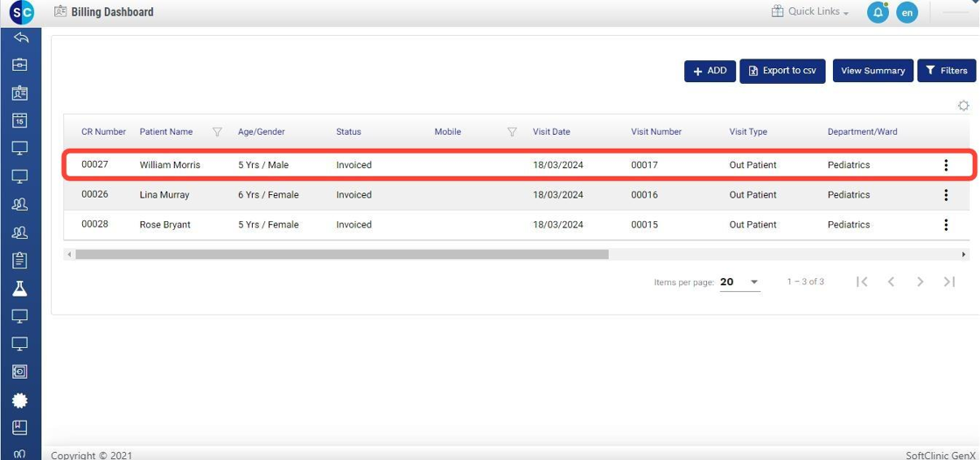Open the calendar icon in sidebar

pos(20,121)
